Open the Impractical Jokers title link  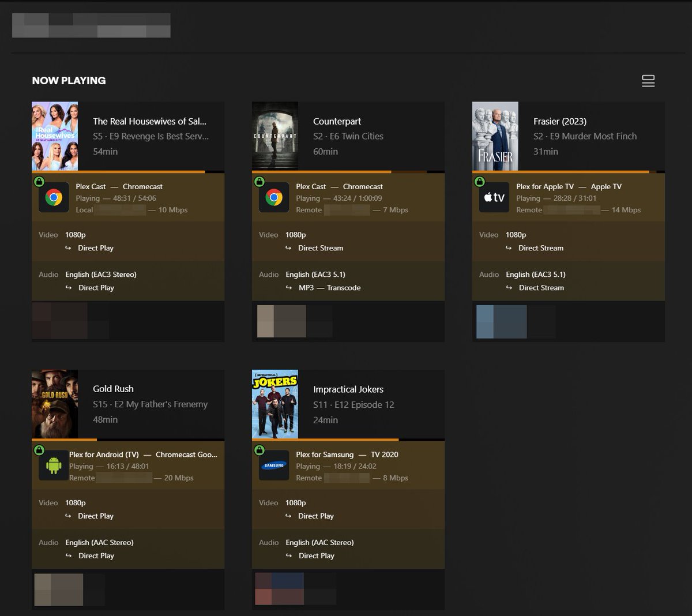[348, 389]
